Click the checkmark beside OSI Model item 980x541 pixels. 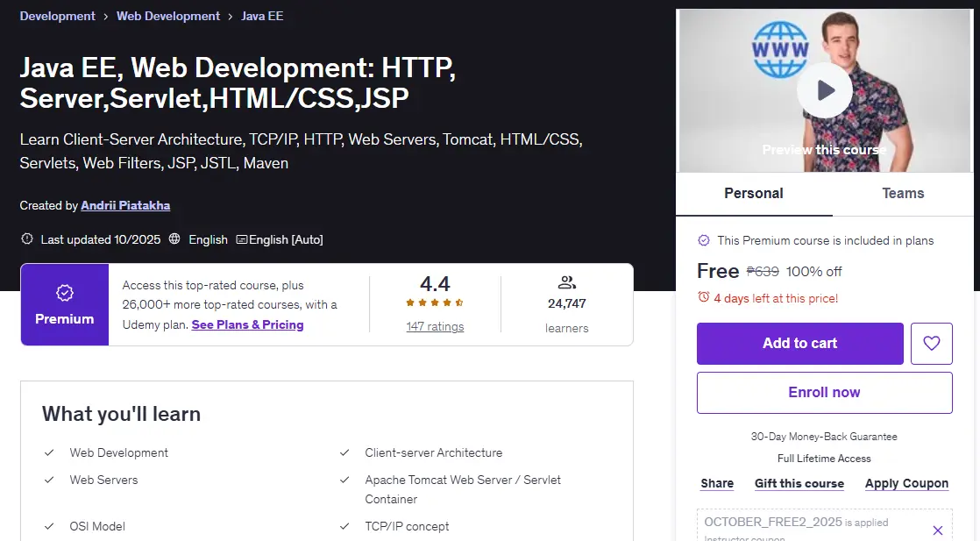49,526
